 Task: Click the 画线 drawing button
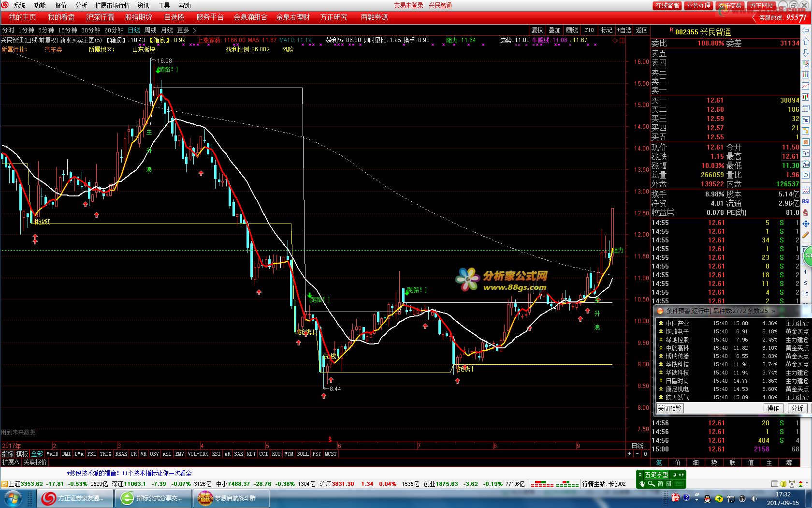pyautogui.click(x=572, y=30)
